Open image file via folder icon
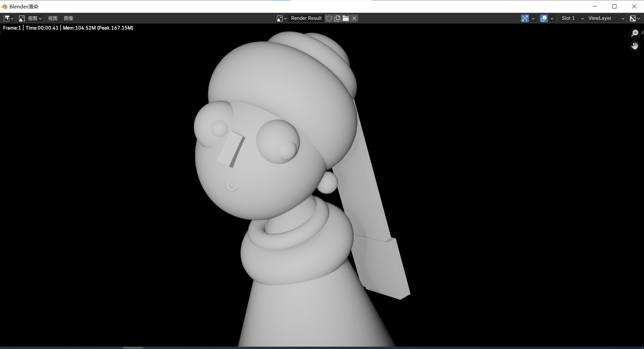 pyautogui.click(x=346, y=19)
